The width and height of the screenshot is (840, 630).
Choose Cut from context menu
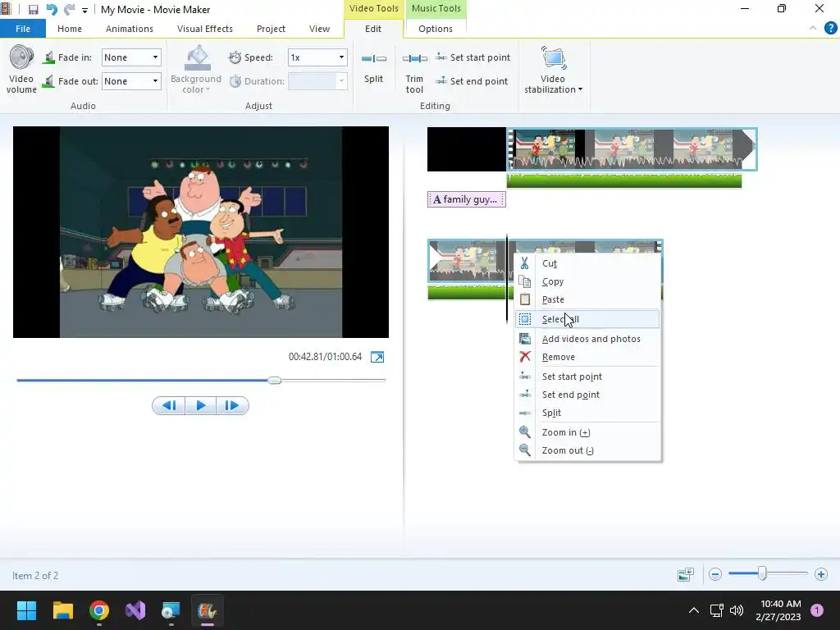tap(587, 263)
